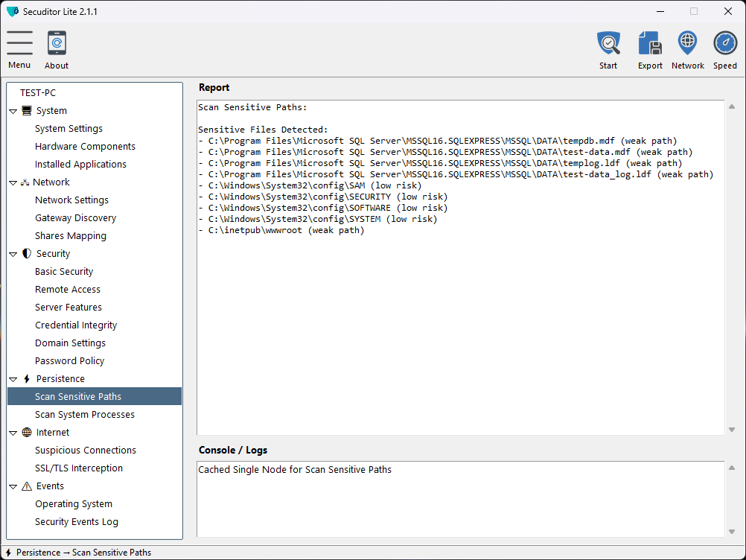Select Installed Applications in the sidebar

click(x=80, y=165)
